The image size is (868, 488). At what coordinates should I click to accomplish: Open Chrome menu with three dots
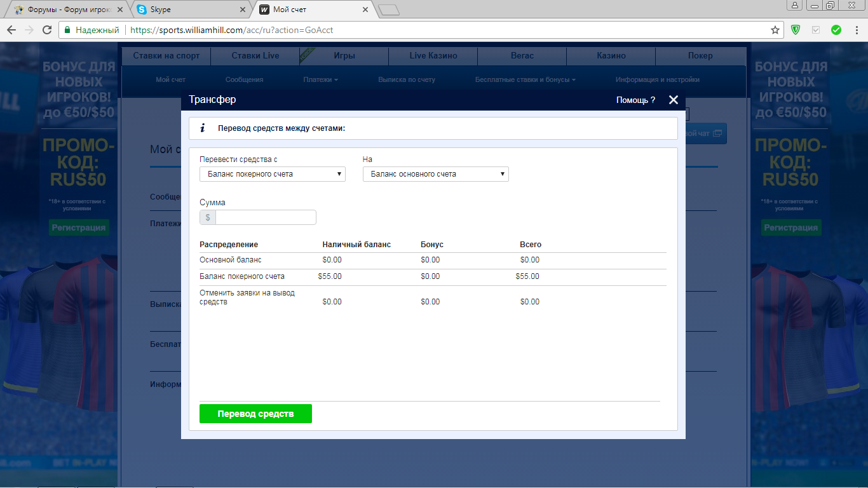coord(856,30)
